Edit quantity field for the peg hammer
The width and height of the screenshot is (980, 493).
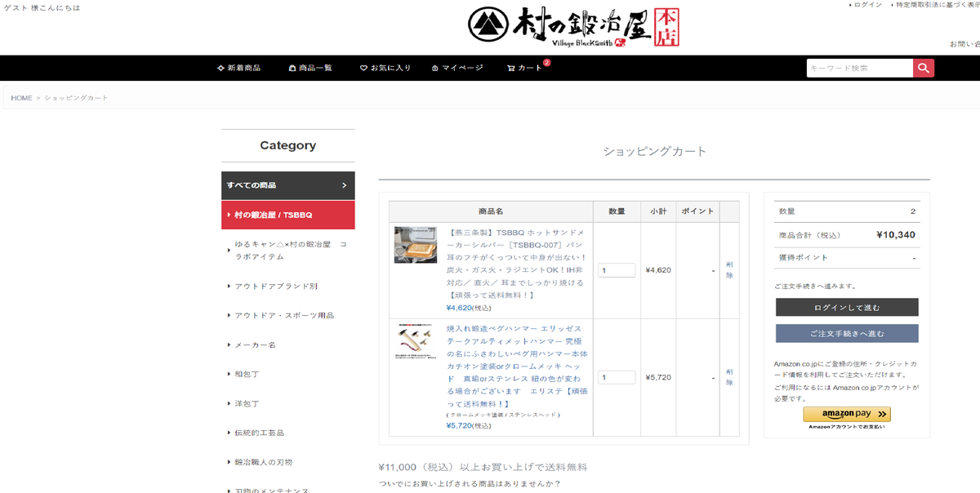pyautogui.click(x=617, y=378)
